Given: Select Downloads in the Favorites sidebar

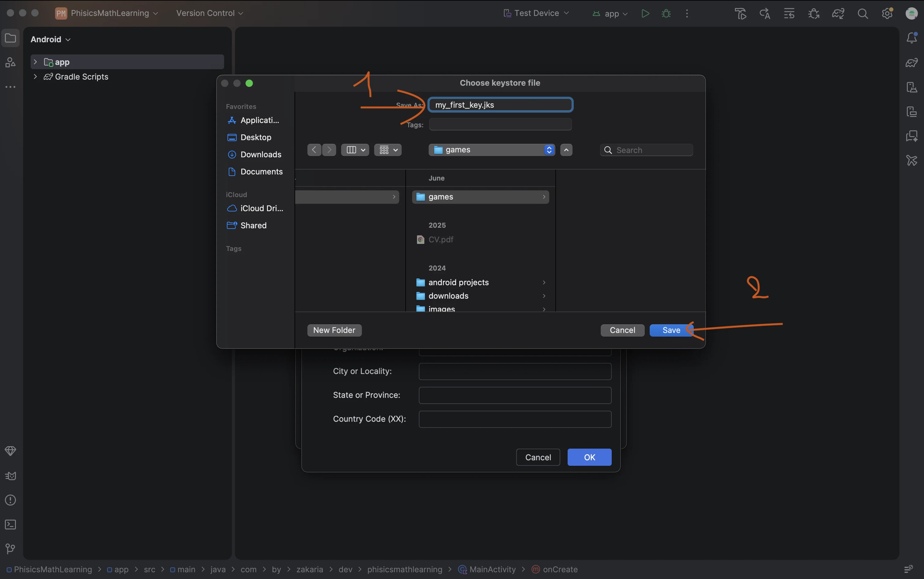Looking at the screenshot, I should 255,154.
